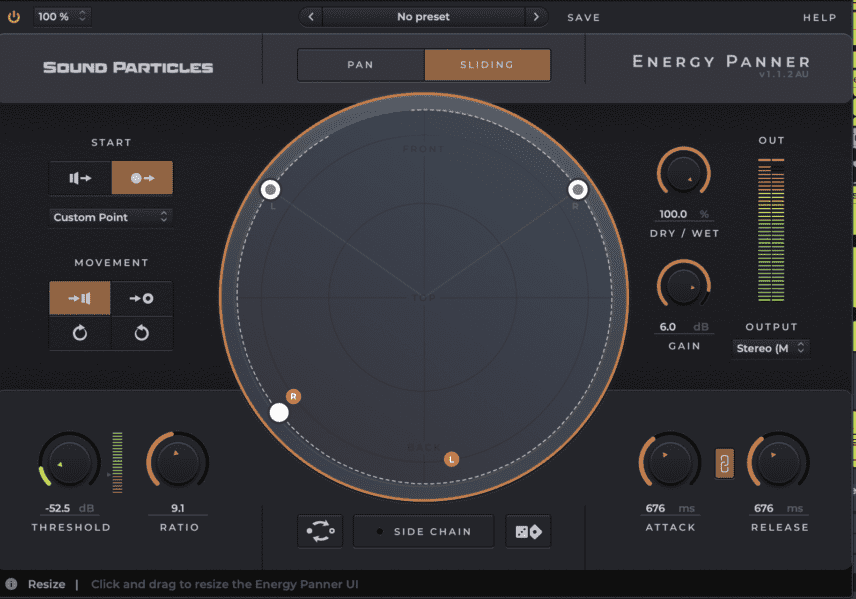Click the 'Click and drag to resize' hint

pos(224,584)
